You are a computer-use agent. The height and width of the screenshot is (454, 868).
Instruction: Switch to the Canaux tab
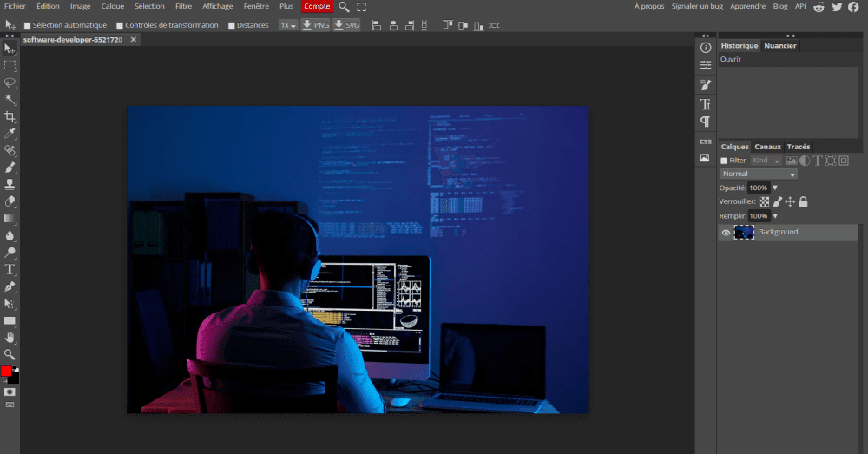click(767, 147)
